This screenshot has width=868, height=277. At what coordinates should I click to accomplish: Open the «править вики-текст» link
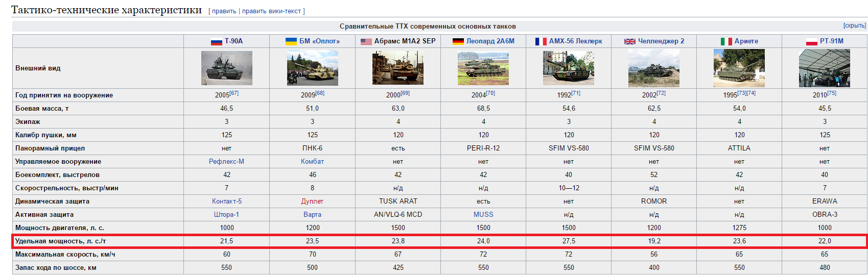[271, 11]
